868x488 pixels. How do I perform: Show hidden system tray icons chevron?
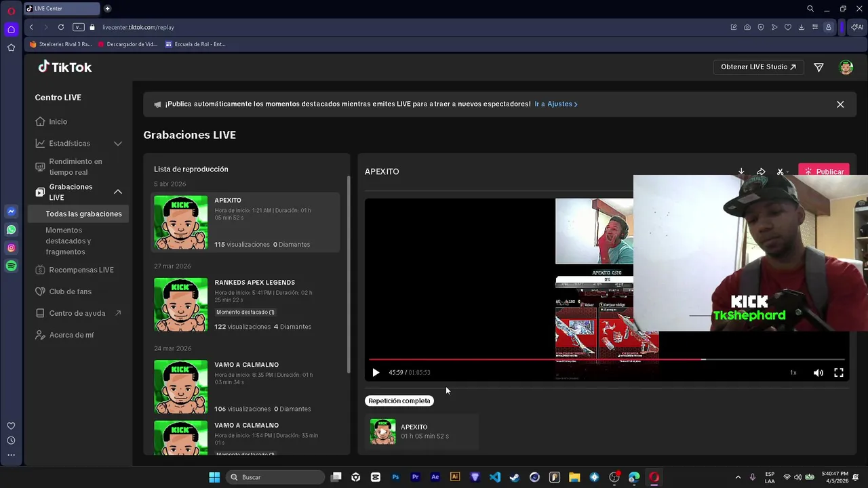(x=738, y=477)
